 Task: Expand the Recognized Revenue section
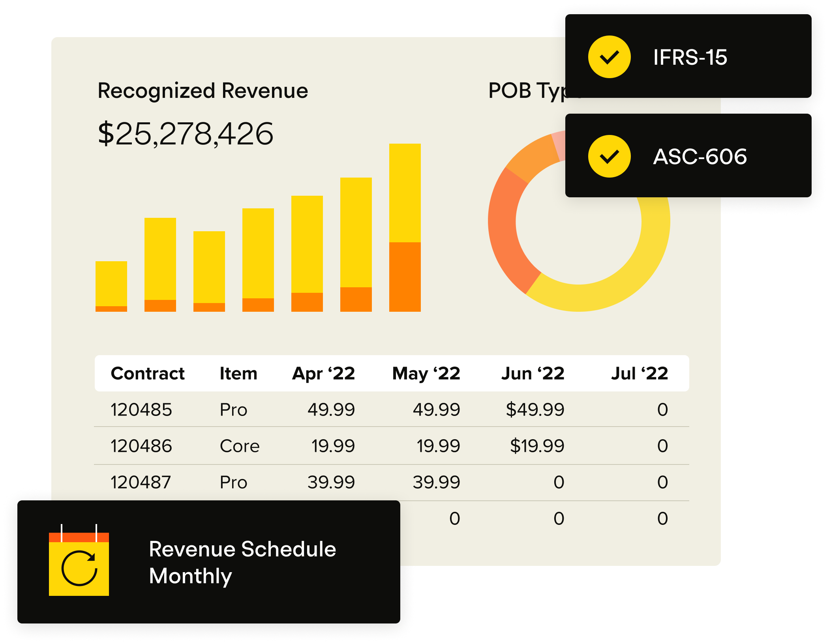click(x=203, y=90)
